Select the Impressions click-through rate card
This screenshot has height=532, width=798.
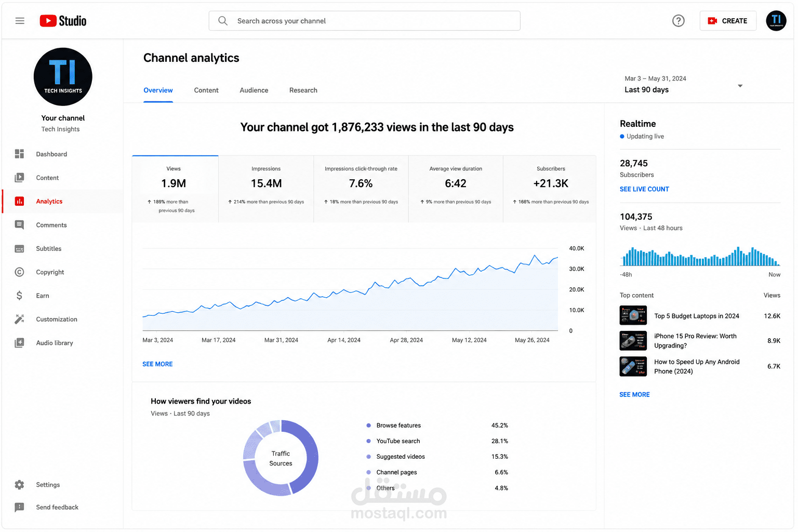pos(361,189)
